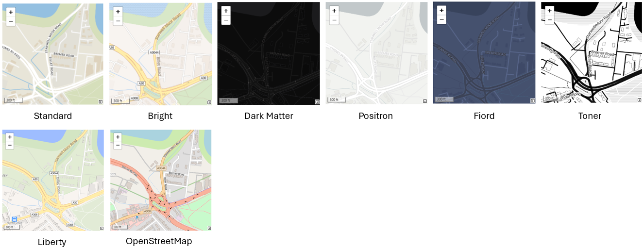The image size is (644, 249).
Task: Zoom out on the Standard map
Action: [11, 21]
